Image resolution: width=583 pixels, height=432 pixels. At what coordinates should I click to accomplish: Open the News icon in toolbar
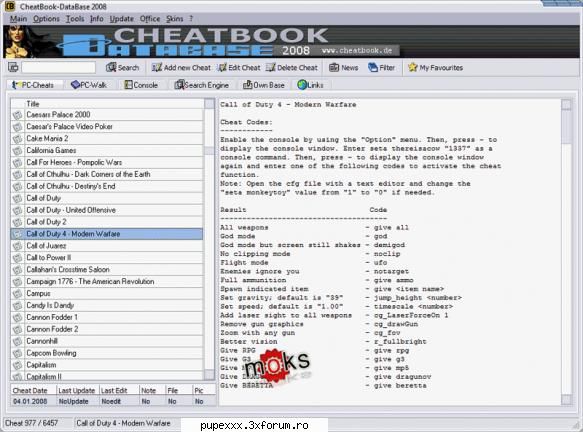click(334, 67)
